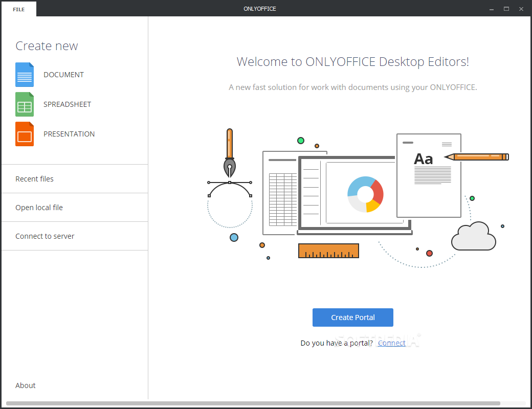Show the Recent files list
Screen dimensions: 532x409
pos(75,179)
